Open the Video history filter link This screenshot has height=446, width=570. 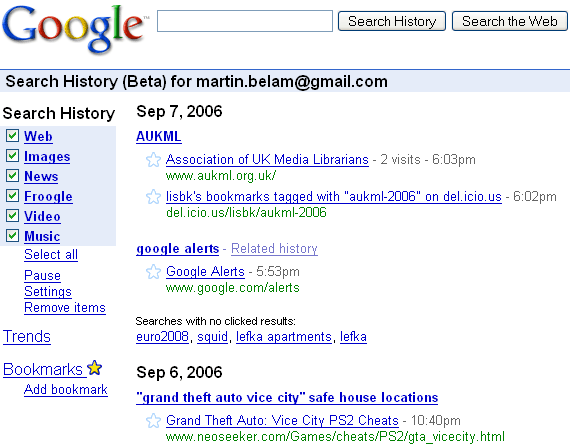pyautogui.click(x=42, y=216)
